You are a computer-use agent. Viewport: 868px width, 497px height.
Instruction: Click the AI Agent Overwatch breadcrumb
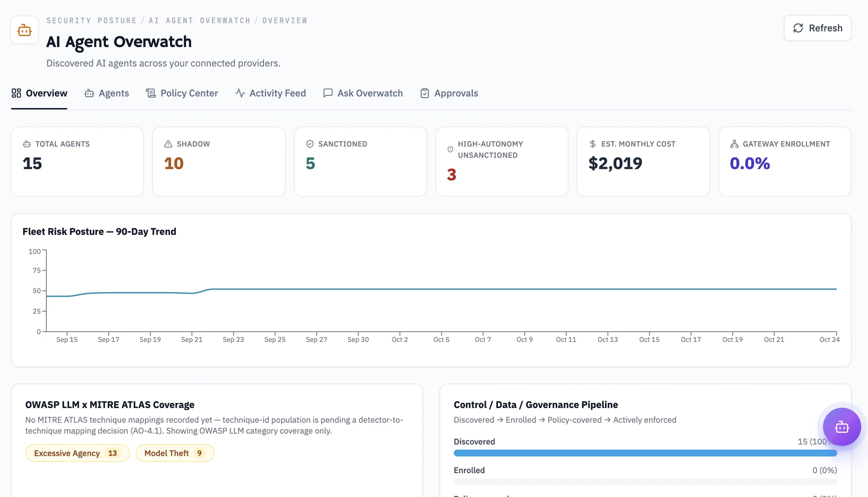(x=199, y=21)
